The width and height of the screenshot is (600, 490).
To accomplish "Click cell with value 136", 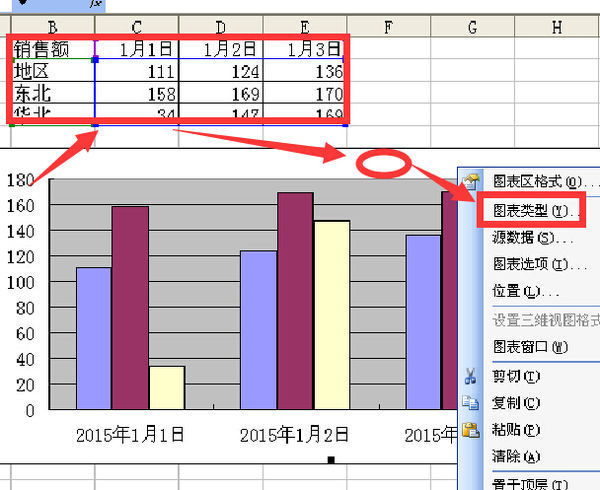I will [305, 70].
